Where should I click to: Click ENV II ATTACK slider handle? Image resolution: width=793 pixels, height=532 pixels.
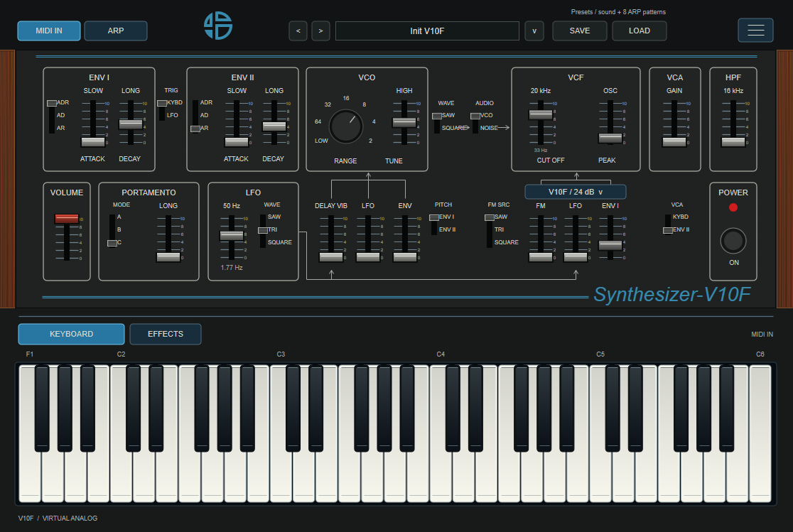(237, 141)
